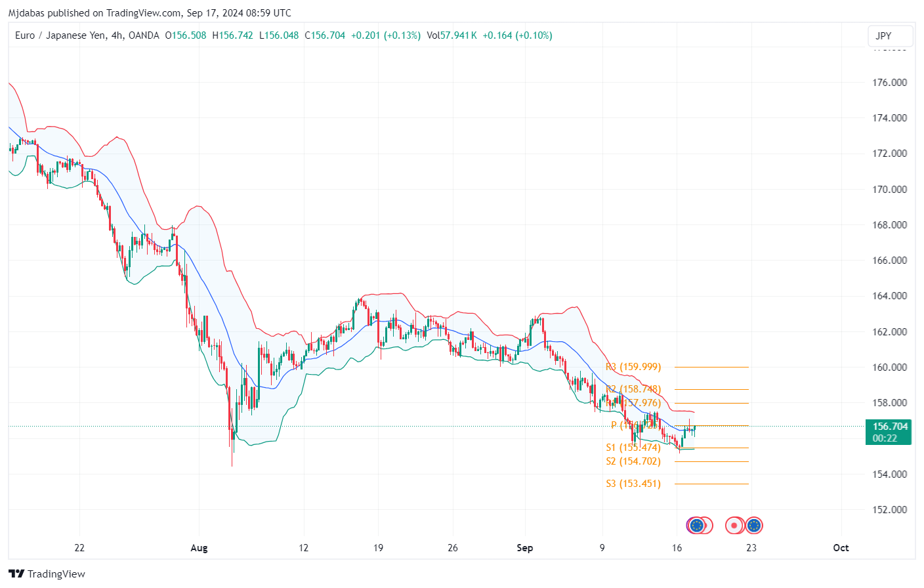Select the open value O156.508
Viewport: 924px width, 588px height.
pos(185,35)
